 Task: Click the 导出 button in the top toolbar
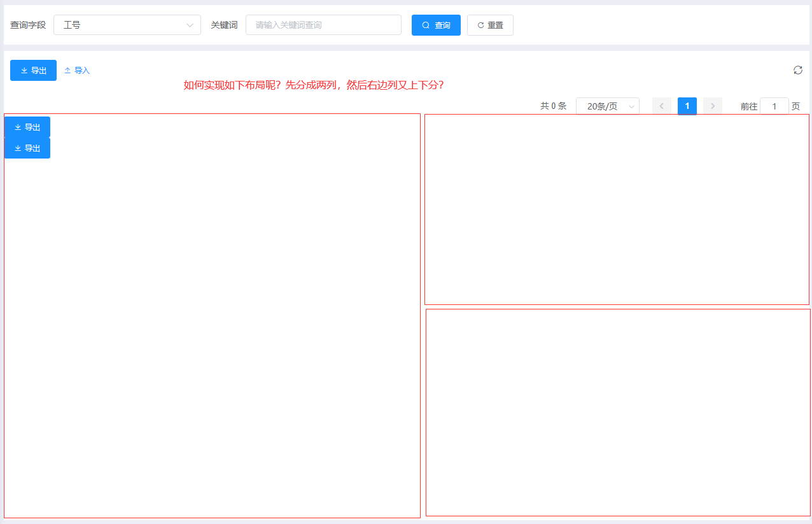[33, 71]
